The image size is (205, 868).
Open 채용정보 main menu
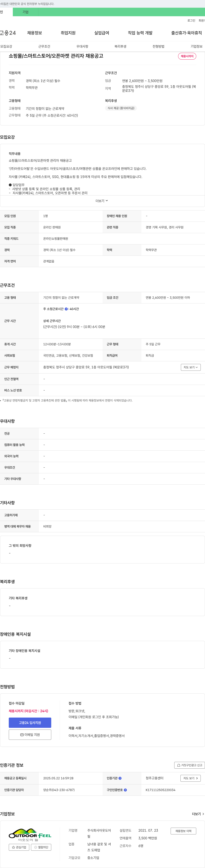pos(34,33)
